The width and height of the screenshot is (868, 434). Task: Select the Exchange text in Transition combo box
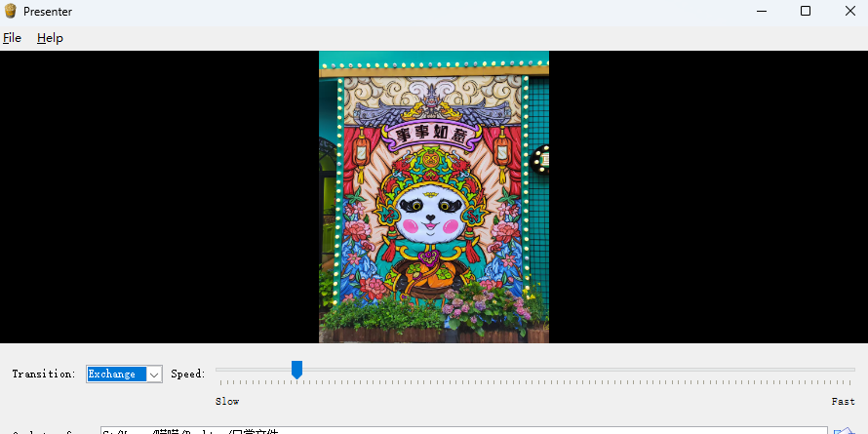[115, 375]
